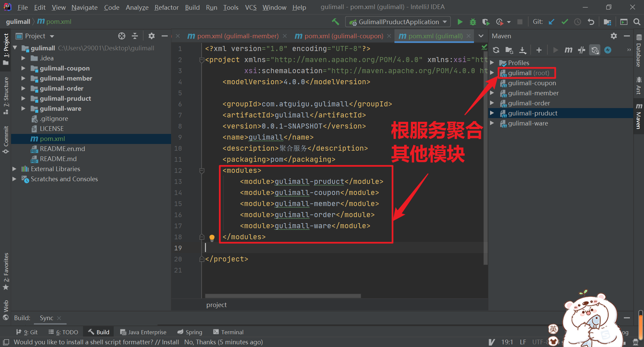The height and width of the screenshot is (347, 644).
Task: Select LICENSE file in Project tree
Action: click(x=52, y=129)
